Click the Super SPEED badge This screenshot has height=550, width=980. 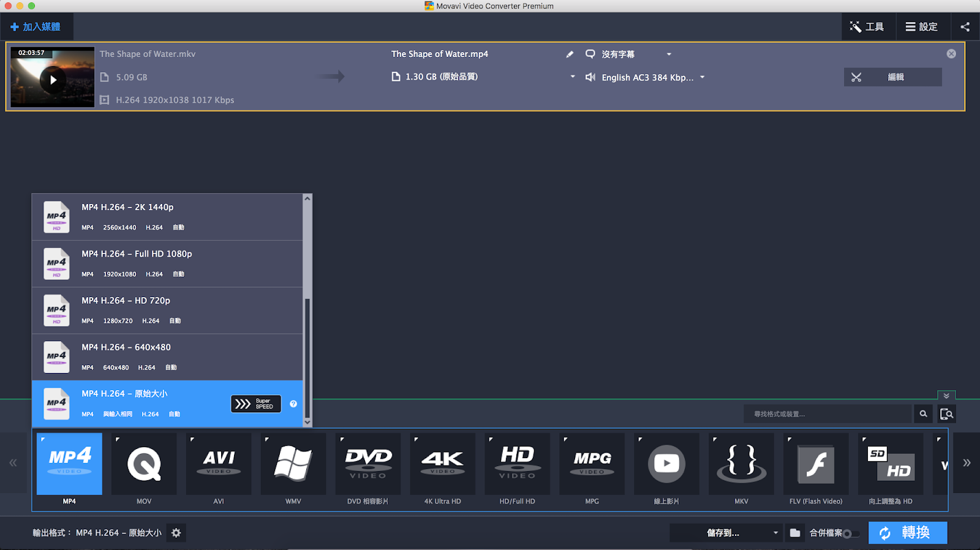coord(256,404)
